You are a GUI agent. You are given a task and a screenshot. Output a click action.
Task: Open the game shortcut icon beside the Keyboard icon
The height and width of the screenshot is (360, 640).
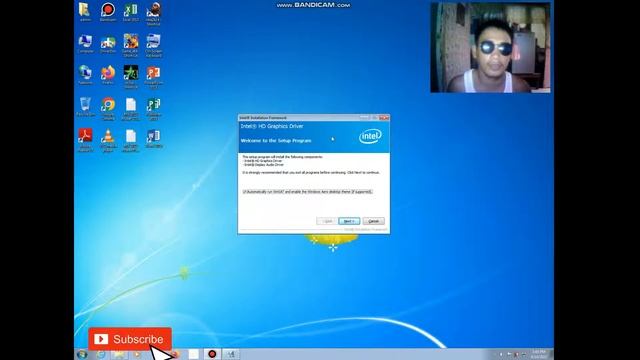131,45
